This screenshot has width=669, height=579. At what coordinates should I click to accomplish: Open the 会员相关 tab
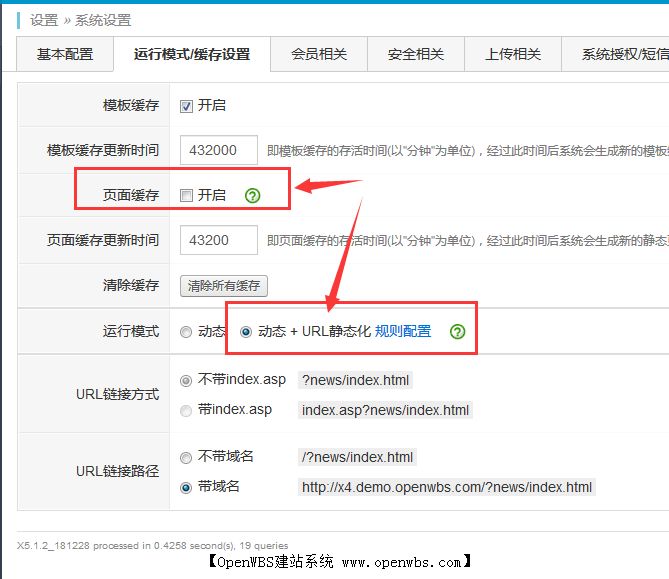(319, 55)
